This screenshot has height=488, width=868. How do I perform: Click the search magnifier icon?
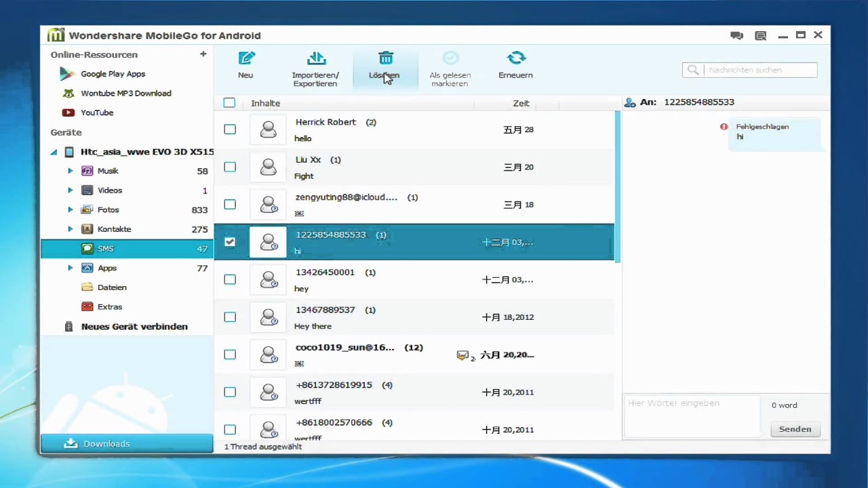693,70
